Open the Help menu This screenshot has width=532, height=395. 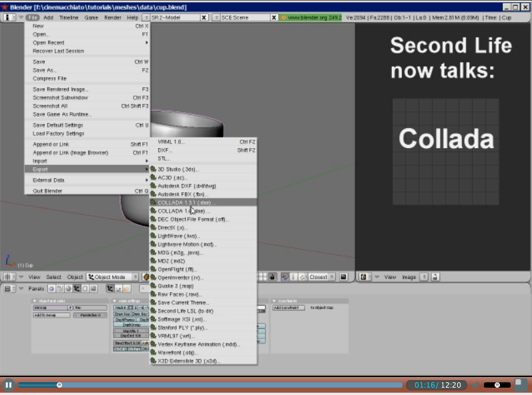132,17
